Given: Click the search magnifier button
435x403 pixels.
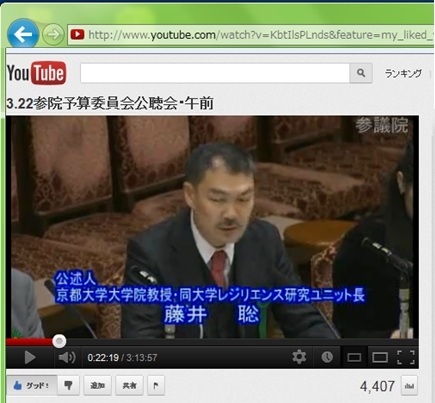Looking at the screenshot, I should (x=361, y=73).
